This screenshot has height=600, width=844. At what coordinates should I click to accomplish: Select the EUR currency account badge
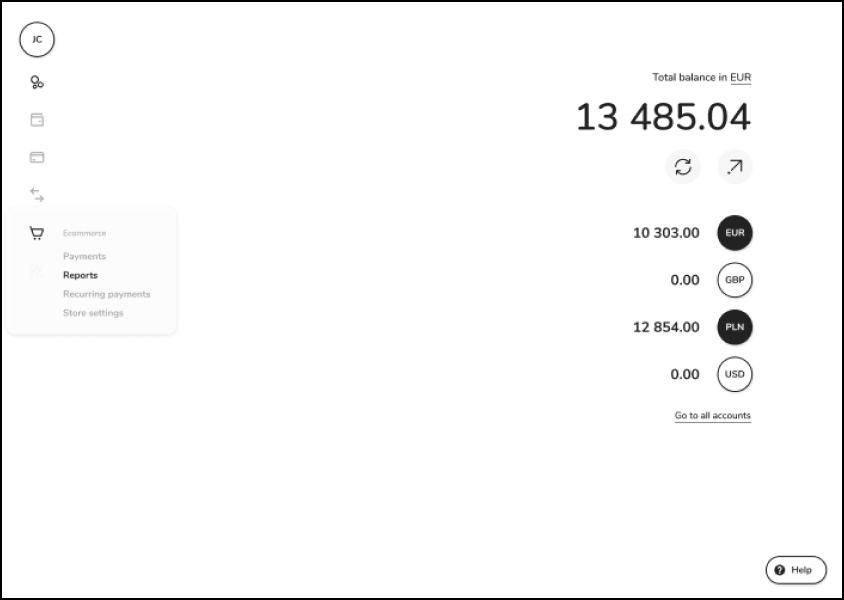pos(735,233)
